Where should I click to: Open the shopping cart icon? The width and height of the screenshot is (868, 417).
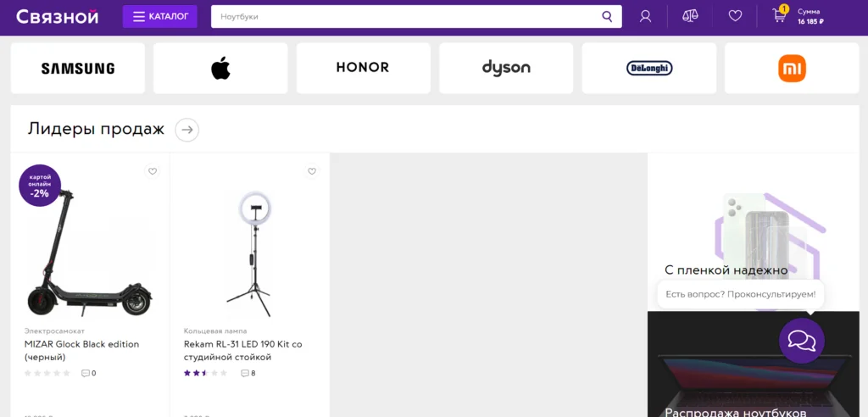(x=779, y=16)
